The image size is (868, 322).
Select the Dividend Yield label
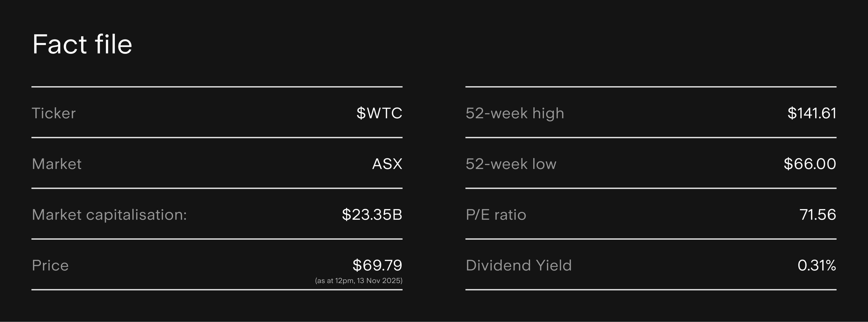[x=519, y=265]
